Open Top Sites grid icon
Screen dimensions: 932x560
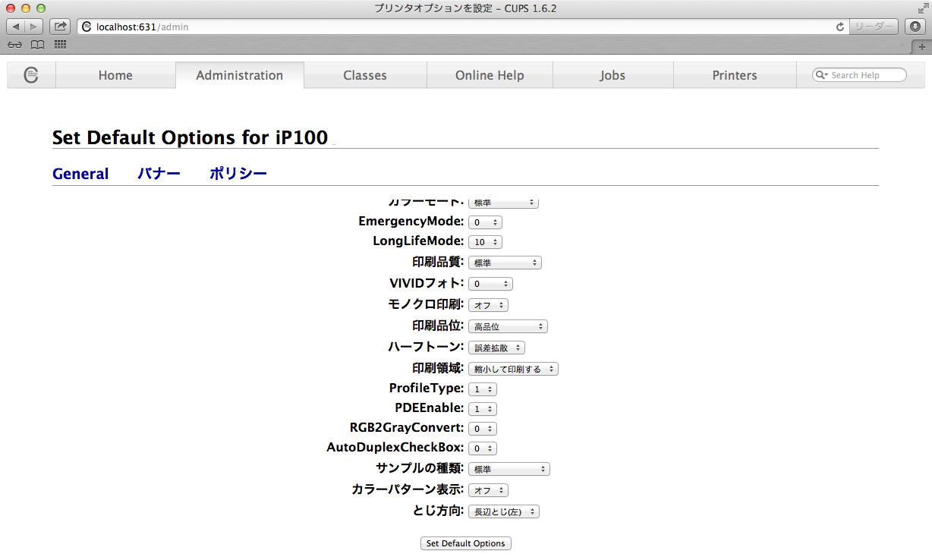tap(61, 45)
